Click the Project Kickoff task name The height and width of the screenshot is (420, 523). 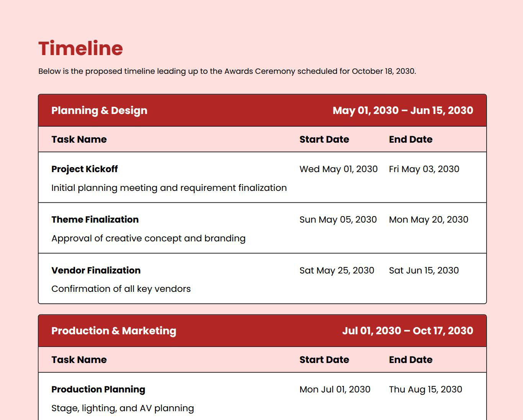(x=84, y=169)
